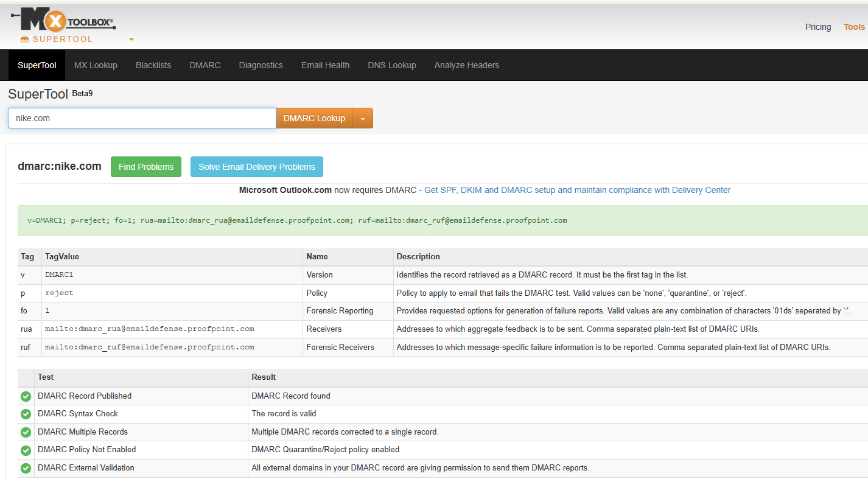Click 'DMARC Quarantine/Reject policy enabled' result
This screenshot has height=479, width=868.
coord(326,450)
